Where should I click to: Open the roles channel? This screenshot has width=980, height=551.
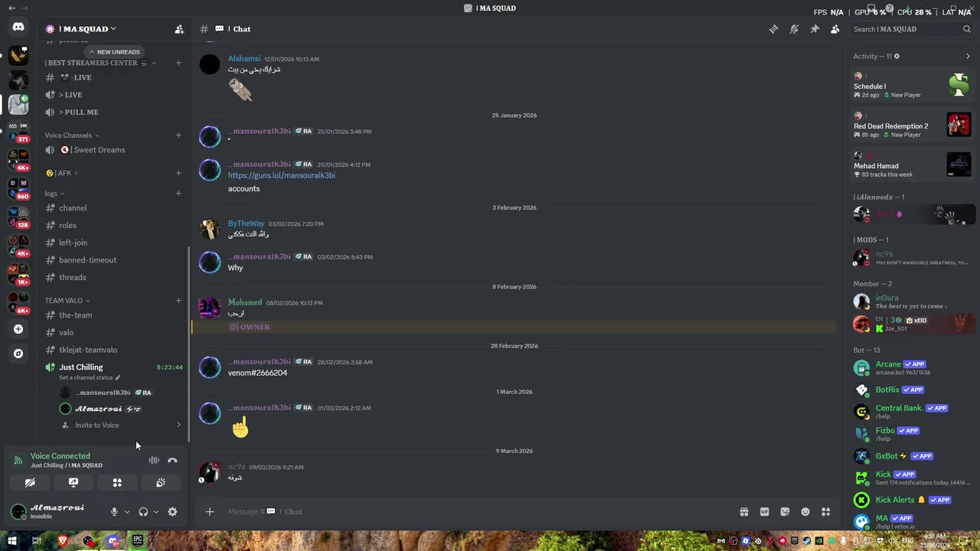(113, 225)
